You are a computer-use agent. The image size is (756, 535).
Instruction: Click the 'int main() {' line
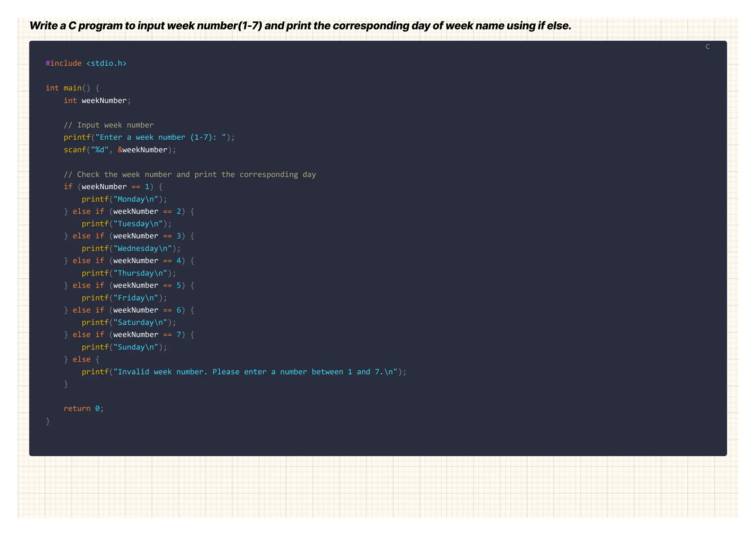pos(73,88)
